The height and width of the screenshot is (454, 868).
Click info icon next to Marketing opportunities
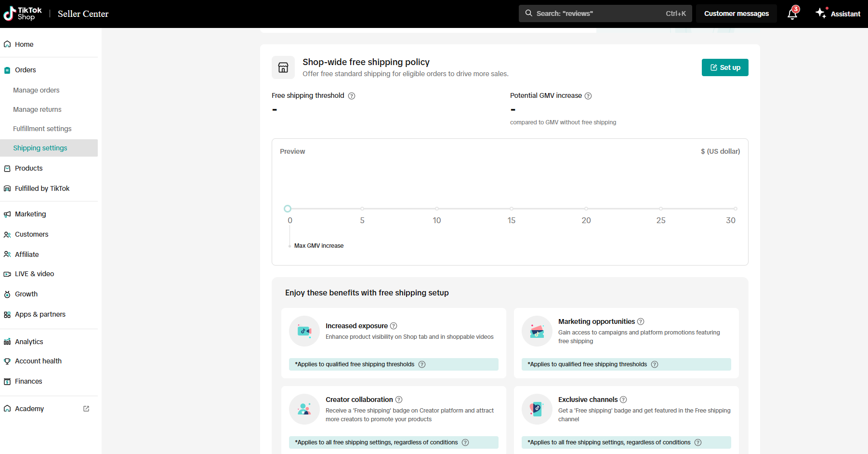(x=641, y=321)
